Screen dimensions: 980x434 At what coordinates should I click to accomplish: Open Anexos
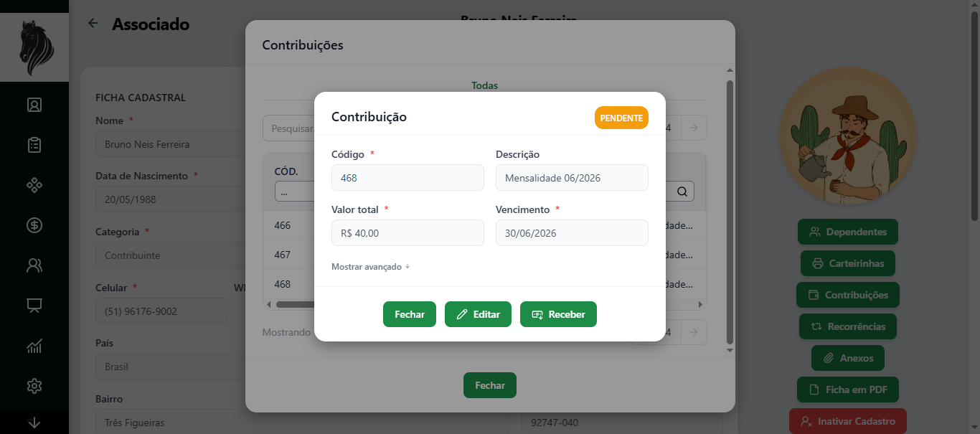848,358
